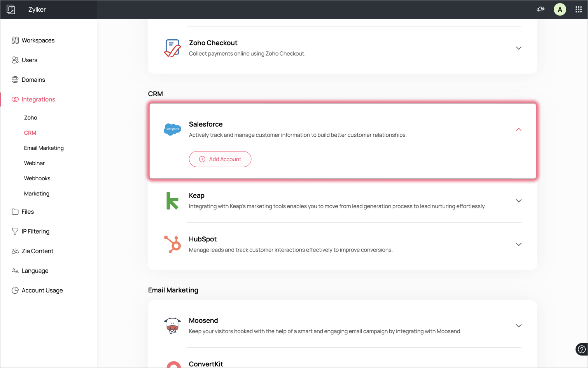Click Add Account for Salesforce
This screenshot has height=368, width=588.
(x=220, y=159)
